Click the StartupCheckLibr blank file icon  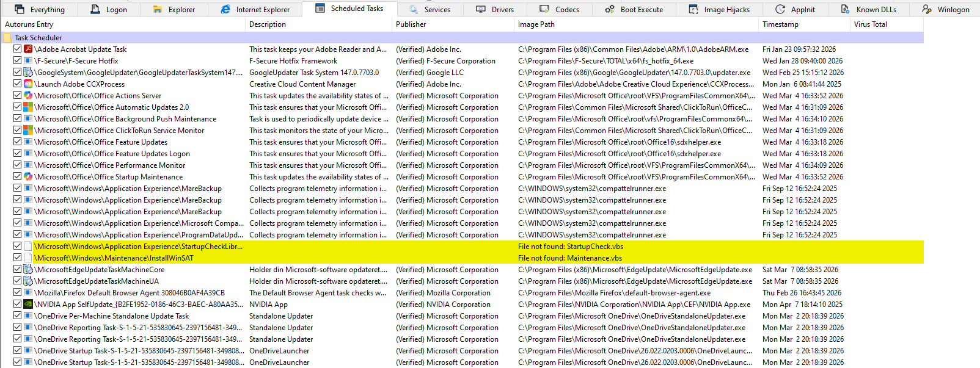point(28,246)
